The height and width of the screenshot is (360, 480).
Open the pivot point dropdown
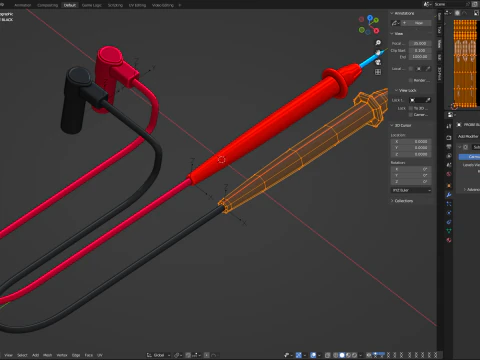(x=178, y=355)
